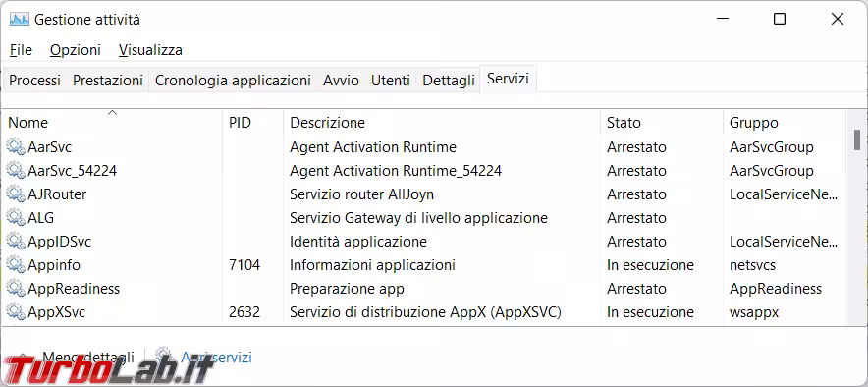Sort by the Descrizione column header
The image size is (868, 387).
(x=442, y=122)
